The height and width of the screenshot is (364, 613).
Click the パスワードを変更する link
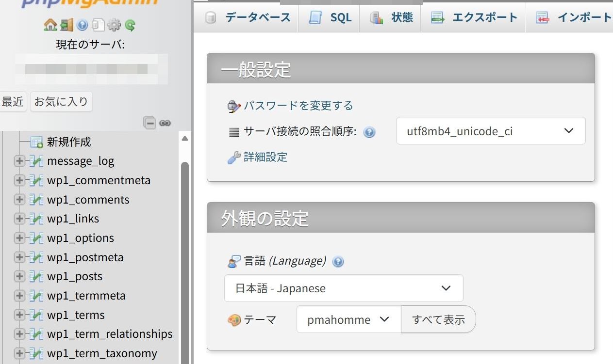point(298,106)
